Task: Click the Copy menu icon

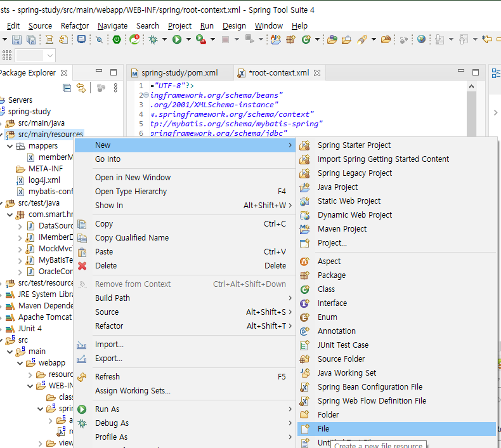Action: pyautogui.click(x=82, y=224)
